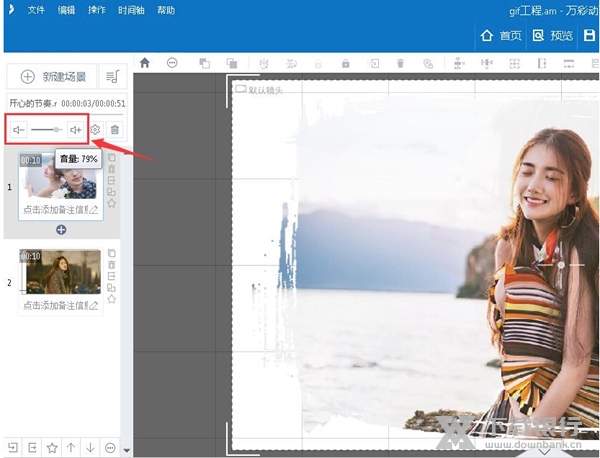Viewport: 600px width, 458px height.
Task: Click the zoom out circle icon in canvas toolbar
Action: (x=172, y=63)
